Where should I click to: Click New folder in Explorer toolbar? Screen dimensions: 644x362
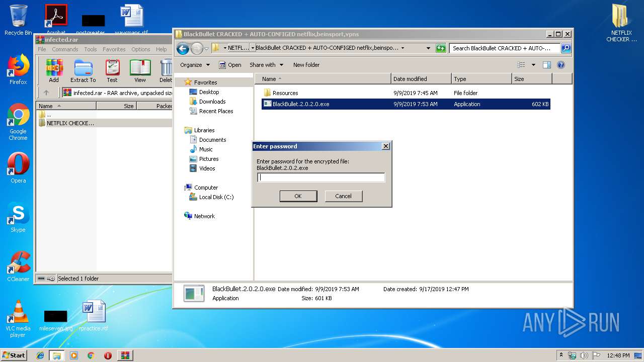click(306, 65)
